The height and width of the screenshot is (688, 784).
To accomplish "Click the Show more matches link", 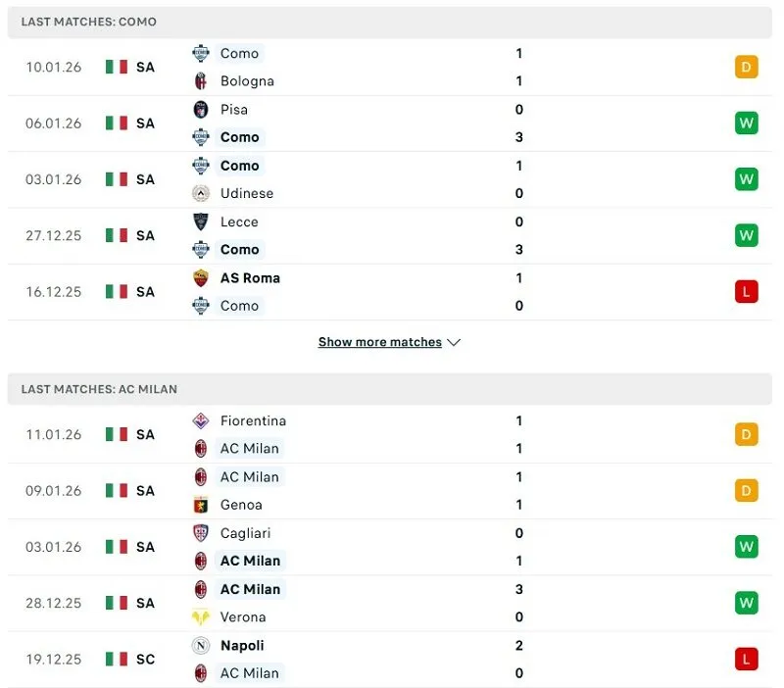I will pyautogui.click(x=378, y=342).
